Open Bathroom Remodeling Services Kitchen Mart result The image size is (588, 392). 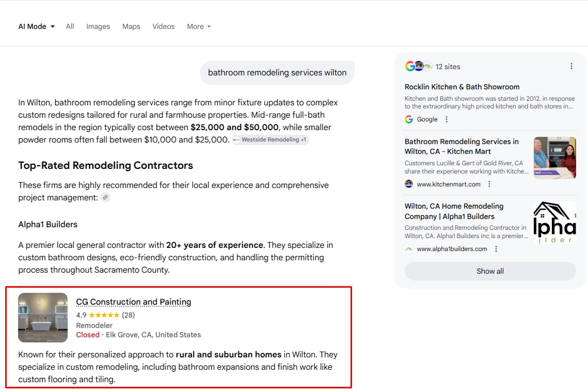click(x=461, y=146)
